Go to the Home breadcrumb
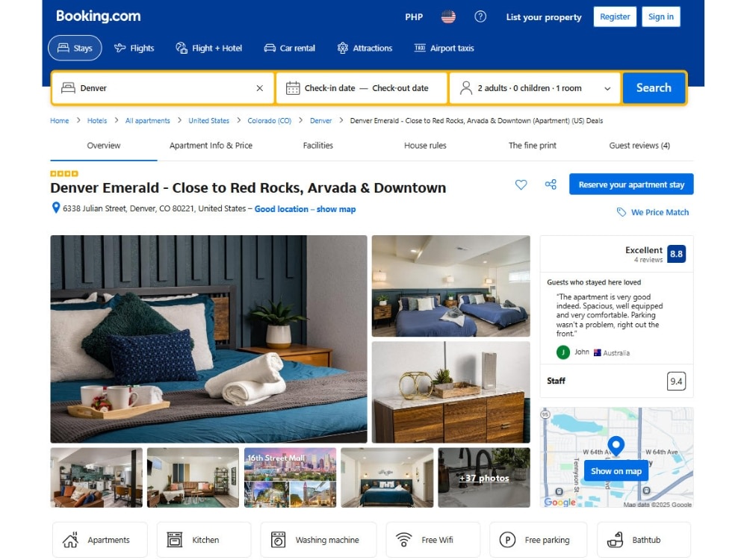 (60, 121)
